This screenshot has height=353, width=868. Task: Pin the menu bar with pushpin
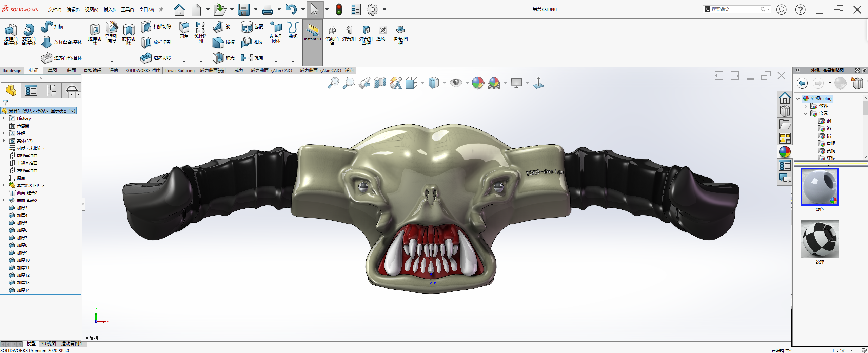[x=161, y=10]
